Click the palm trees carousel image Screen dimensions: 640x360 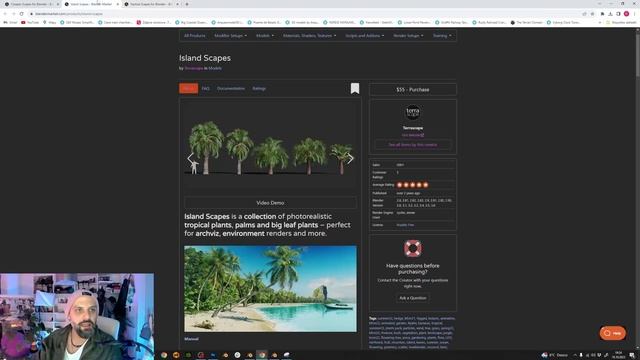point(270,147)
